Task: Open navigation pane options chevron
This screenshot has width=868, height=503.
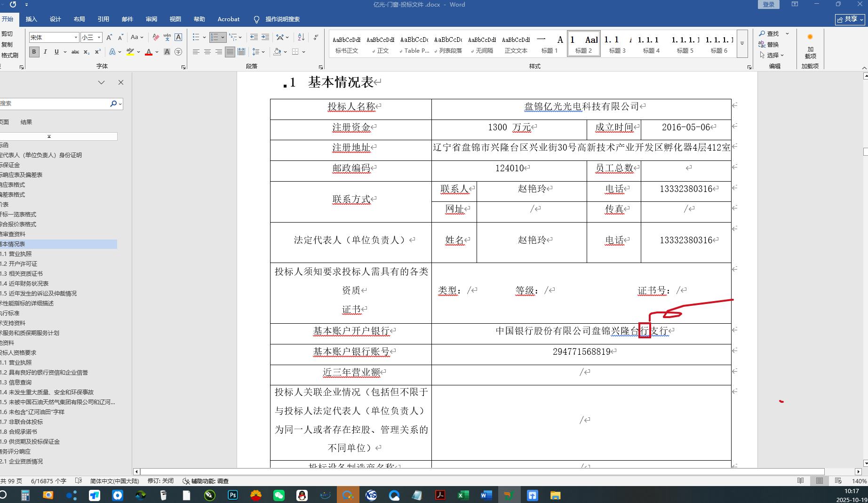Action: pyautogui.click(x=101, y=82)
